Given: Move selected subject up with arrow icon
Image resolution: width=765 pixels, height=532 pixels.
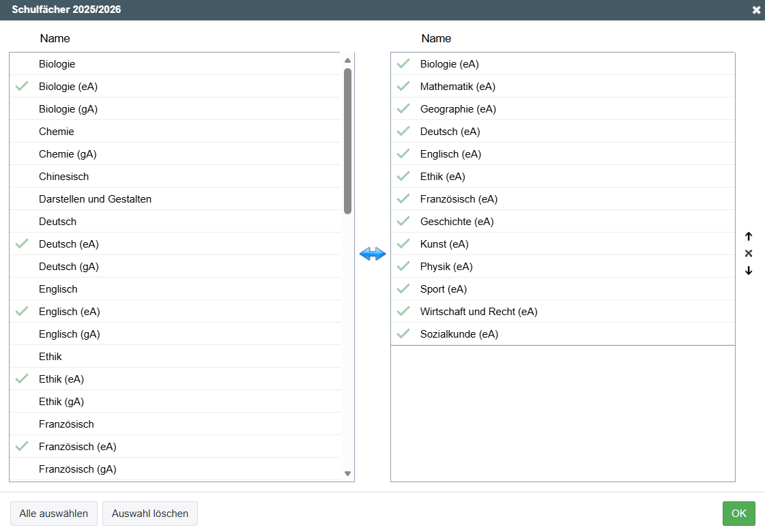Looking at the screenshot, I should click(x=749, y=237).
